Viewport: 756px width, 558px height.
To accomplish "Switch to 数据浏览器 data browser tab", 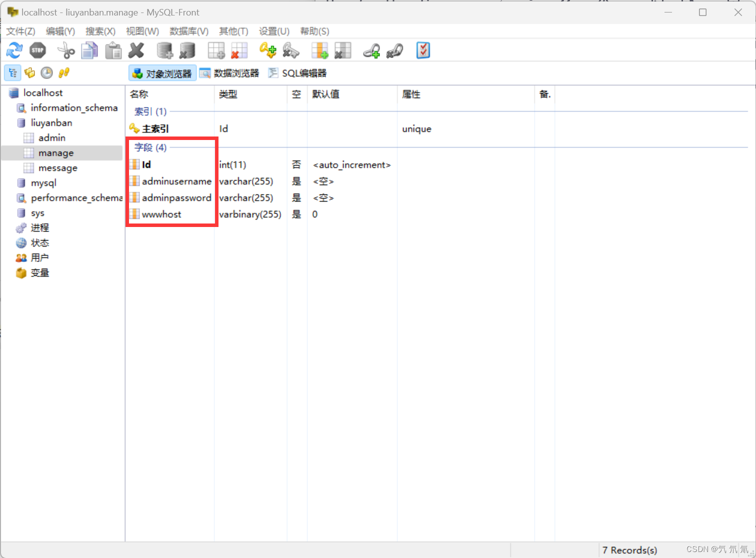I will point(229,73).
